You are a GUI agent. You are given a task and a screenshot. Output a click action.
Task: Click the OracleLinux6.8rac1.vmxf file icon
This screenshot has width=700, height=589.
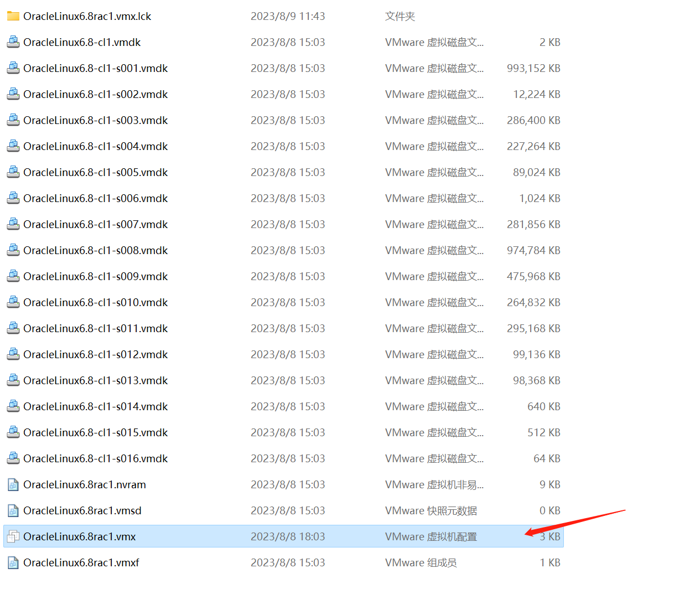[x=13, y=562]
